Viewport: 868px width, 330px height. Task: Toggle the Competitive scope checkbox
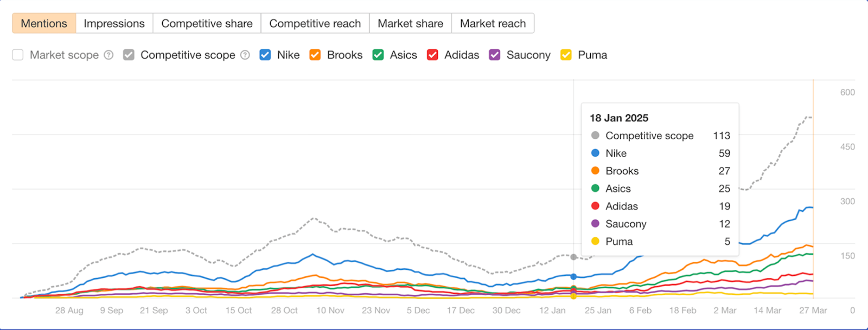[129, 55]
